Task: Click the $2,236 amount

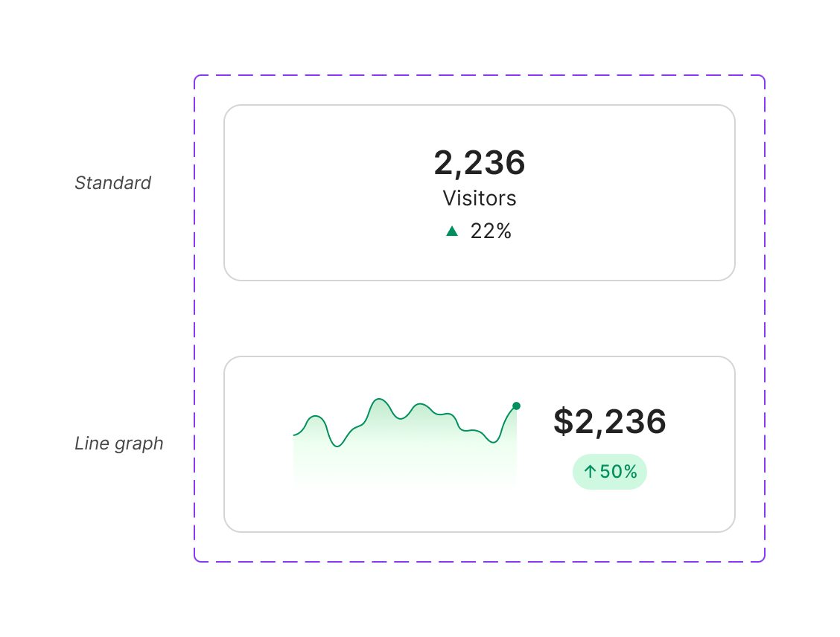Action: click(610, 421)
